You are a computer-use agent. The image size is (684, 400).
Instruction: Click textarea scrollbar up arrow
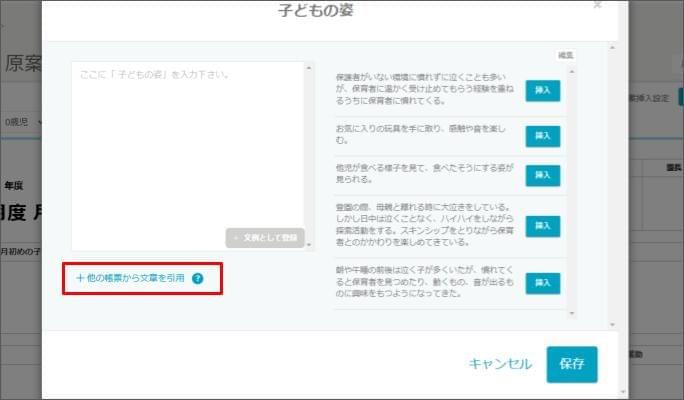309,68
